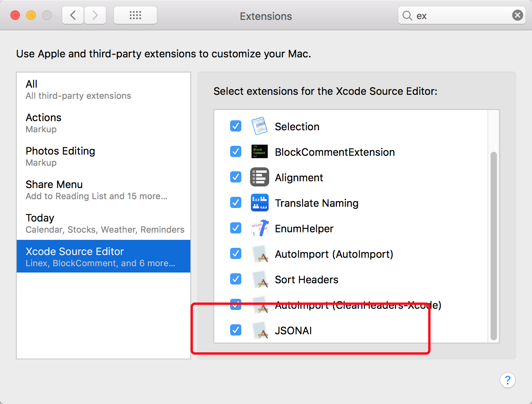Image resolution: width=532 pixels, height=404 pixels.
Task: Select the Today category
Action: (104, 224)
